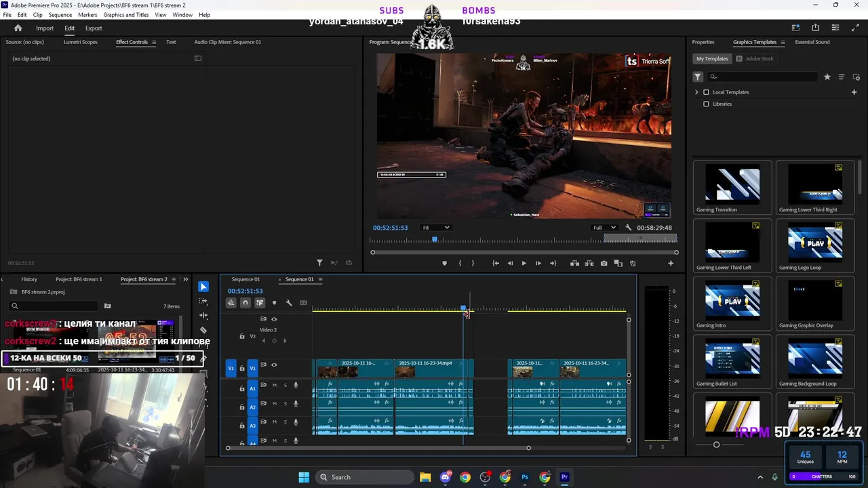868x488 pixels.
Task: Play the sequence in program monitor
Action: tap(524, 263)
